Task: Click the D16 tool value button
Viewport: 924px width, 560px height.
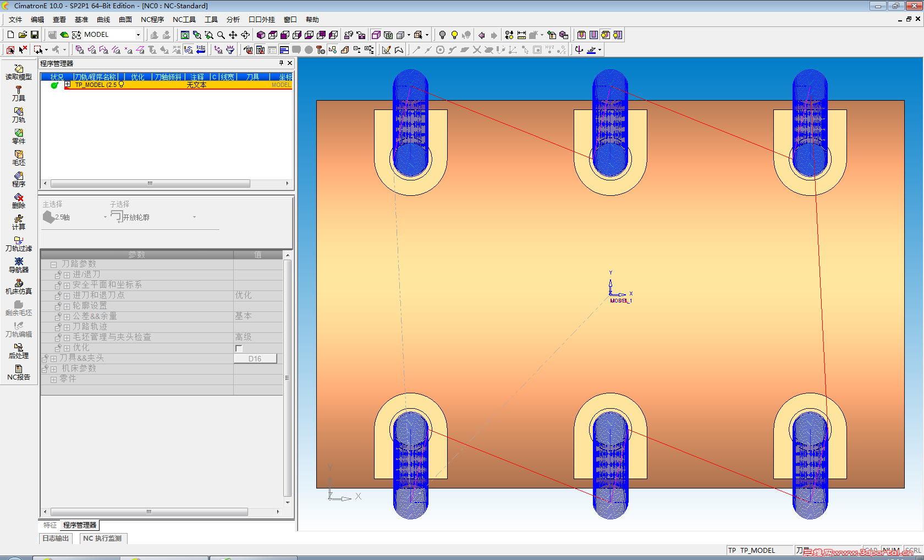Action: (x=255, y=359)
